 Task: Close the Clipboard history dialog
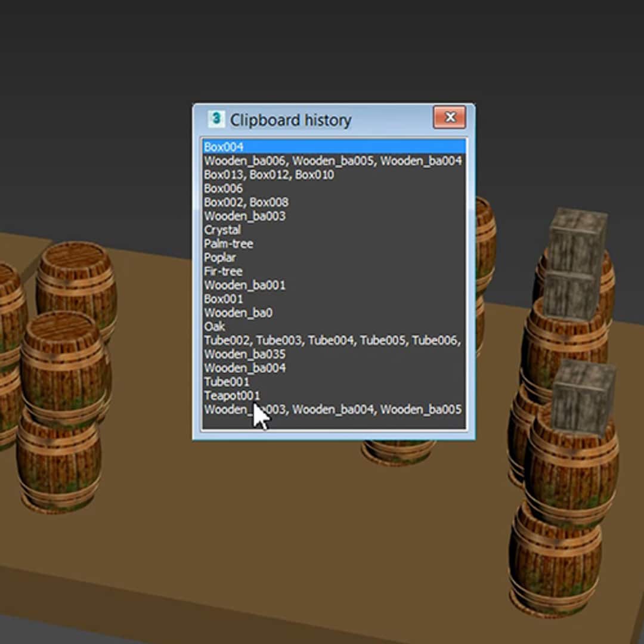tap(450, 117)
